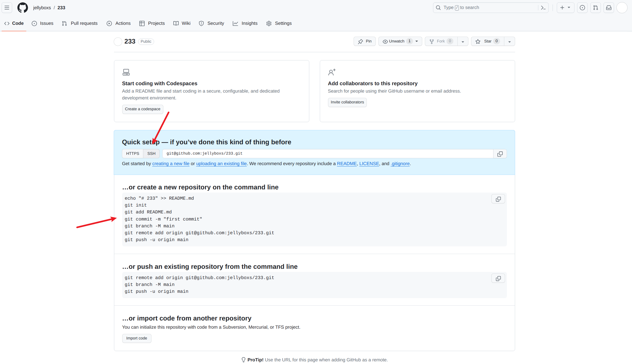Follow the creating a new file link
Viewport: 632px width, 364px height.
click(x=171, y=164)
